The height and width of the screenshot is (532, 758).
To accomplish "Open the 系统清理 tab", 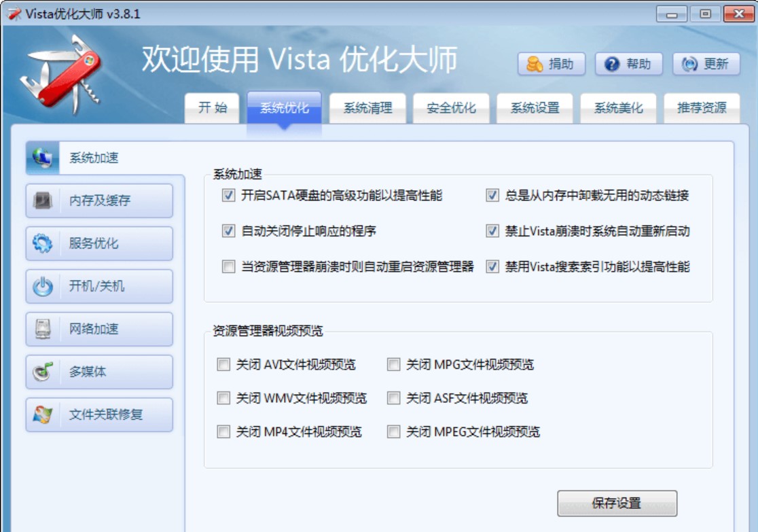I will (x=368, y=108).
